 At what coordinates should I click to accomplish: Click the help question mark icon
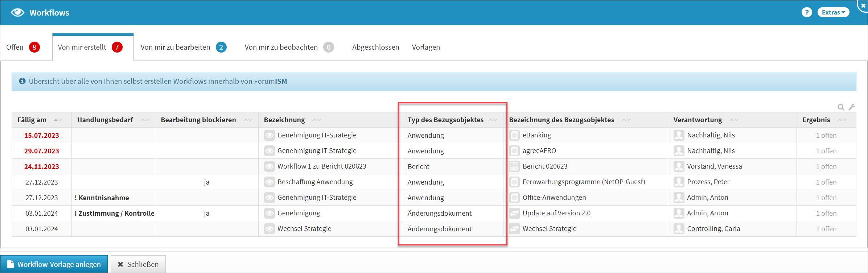pos(806,12)
